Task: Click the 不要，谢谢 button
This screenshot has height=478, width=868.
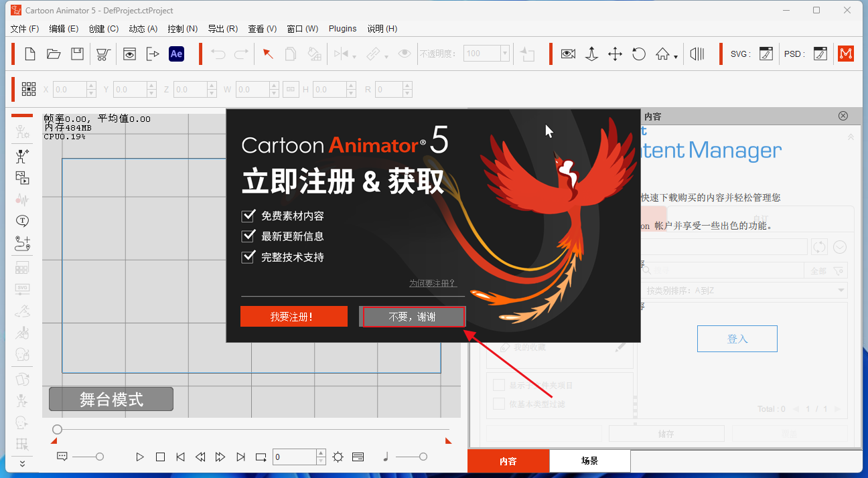Action: [413, 317]
